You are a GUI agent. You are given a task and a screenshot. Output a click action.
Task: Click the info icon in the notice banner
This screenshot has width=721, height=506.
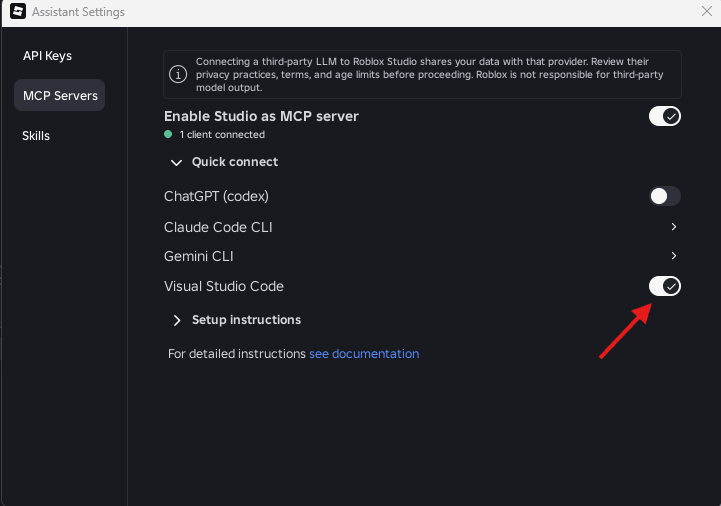click(x=178, y=74)
